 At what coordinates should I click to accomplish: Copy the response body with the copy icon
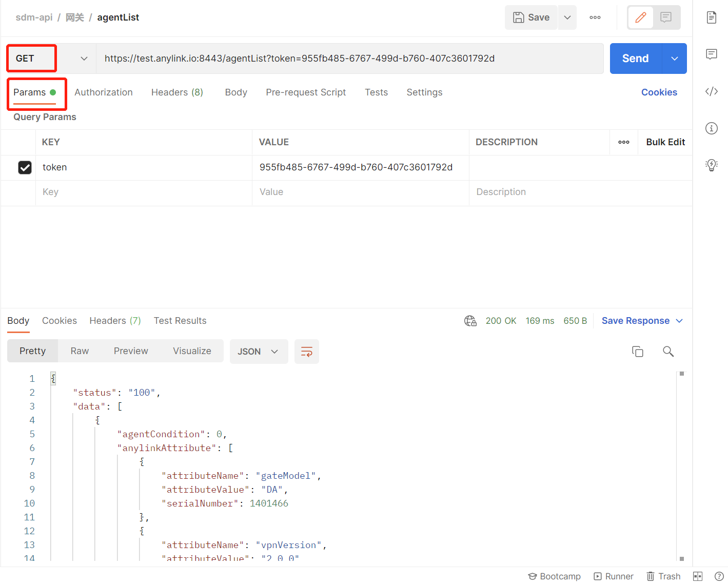coord(638,352)
